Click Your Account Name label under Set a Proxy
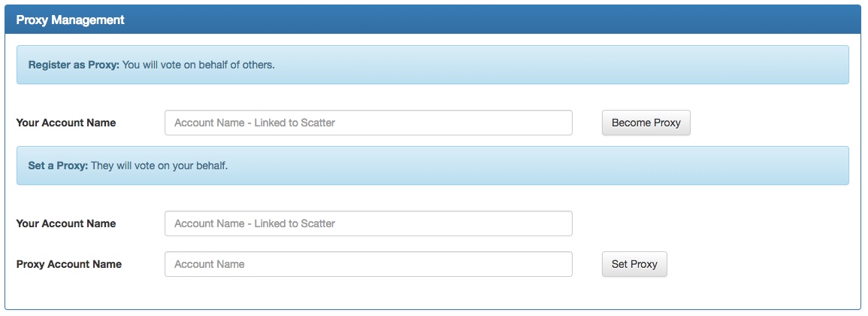Viewport: 868px width, 316px height. pyautogui.click(x=66, y=223)
